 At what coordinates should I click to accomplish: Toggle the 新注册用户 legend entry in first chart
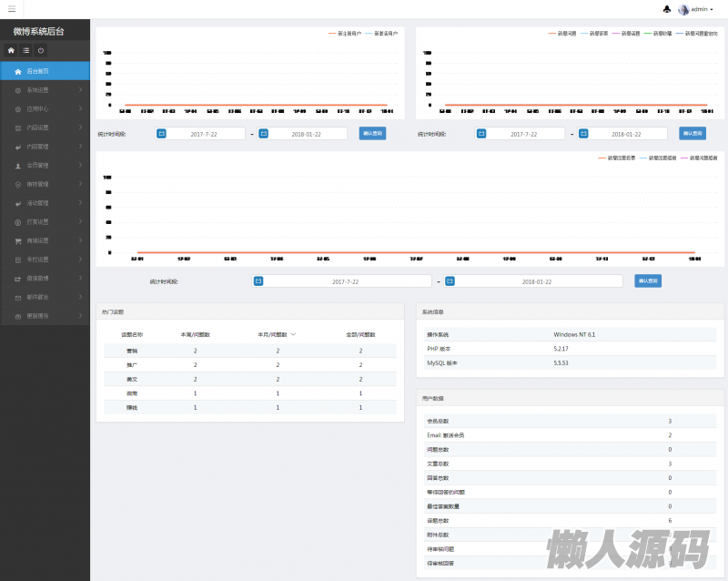(344, 34)
